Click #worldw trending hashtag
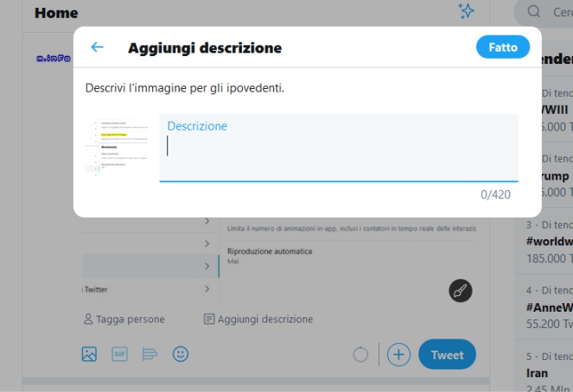The width and height of the screenshot is (573, 392). pyautogui.click(x=550, y=242)
